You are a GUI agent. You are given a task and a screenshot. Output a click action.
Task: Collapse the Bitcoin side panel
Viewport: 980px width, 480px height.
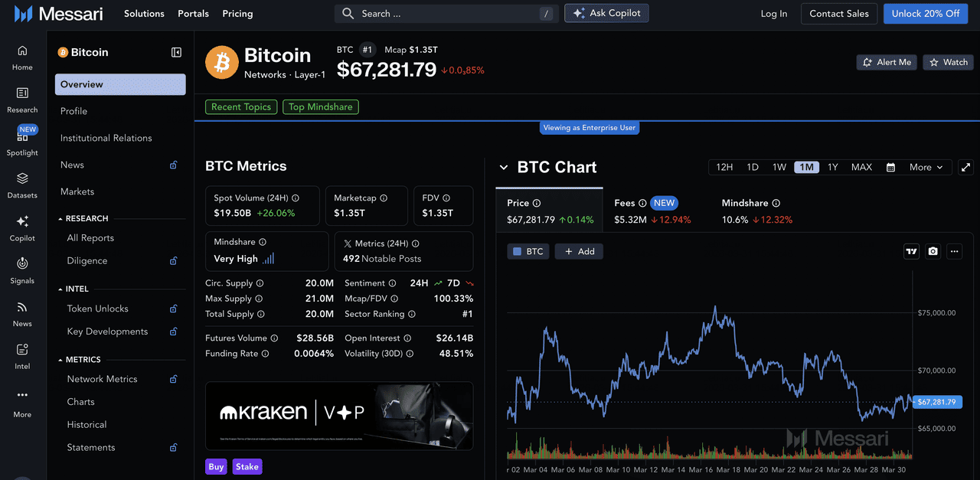coord(176,52)
